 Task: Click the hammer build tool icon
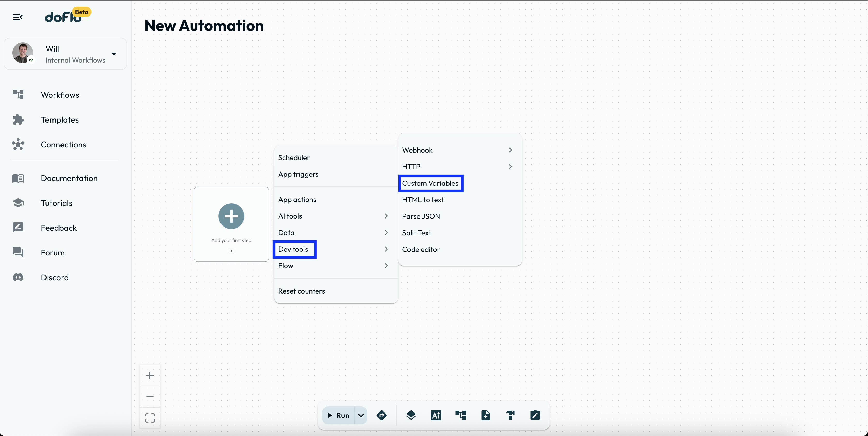(510, 415)
